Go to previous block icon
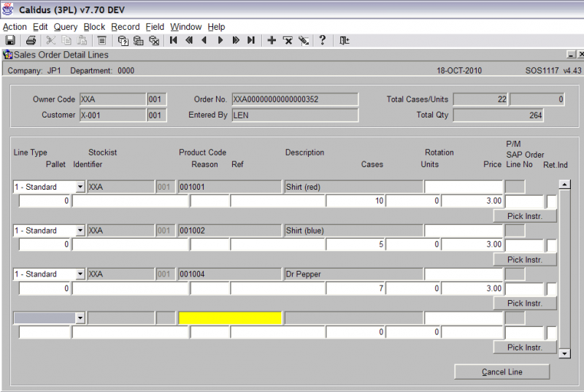584x392 pixels. pyautogui.click(x=189, y=40)
